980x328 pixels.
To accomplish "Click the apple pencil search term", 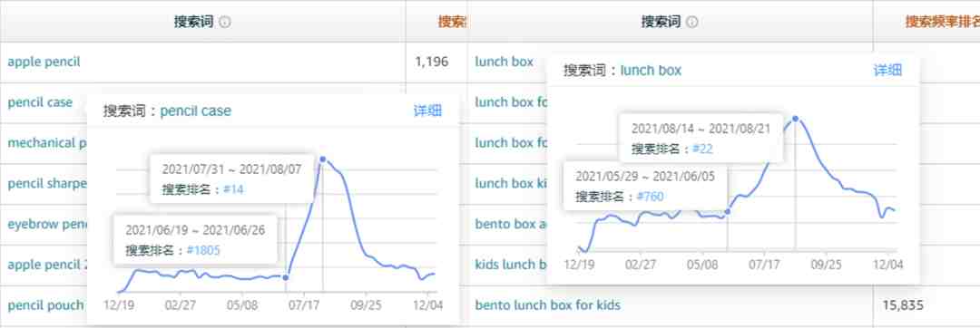I will click(x=44, y=63).
